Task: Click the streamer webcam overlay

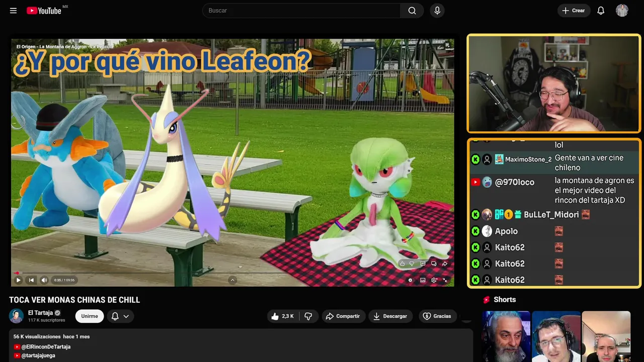Action: click(554, 83)
